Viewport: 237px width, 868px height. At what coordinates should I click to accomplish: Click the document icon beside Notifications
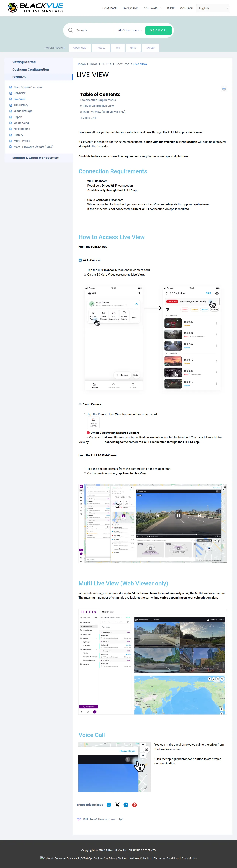coord(11,129)
